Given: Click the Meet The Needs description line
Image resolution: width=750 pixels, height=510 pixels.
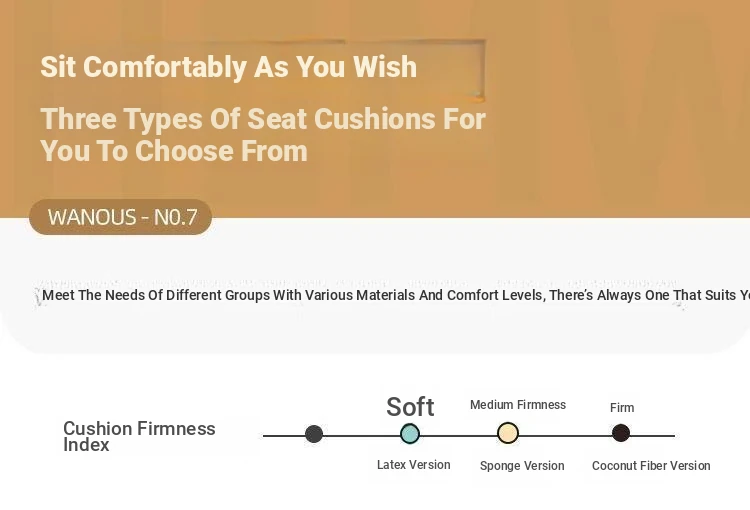Looking at the screenshot, I should 396,295.
